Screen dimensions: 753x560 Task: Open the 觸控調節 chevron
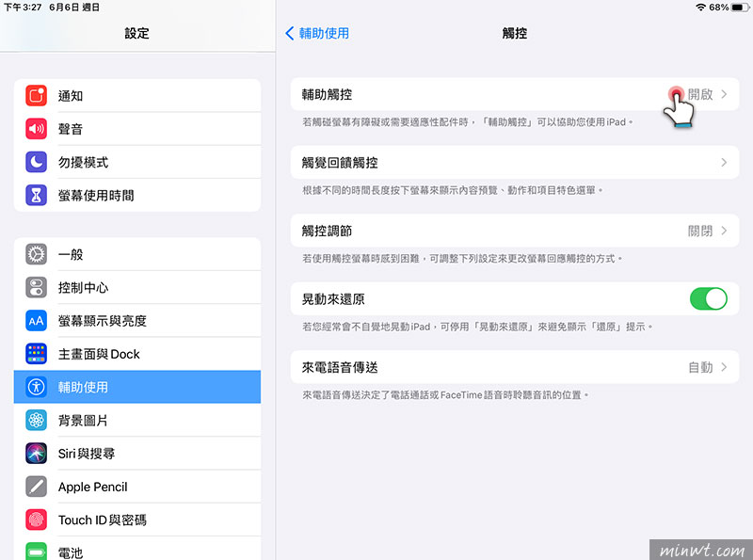(x=724, y=231)
